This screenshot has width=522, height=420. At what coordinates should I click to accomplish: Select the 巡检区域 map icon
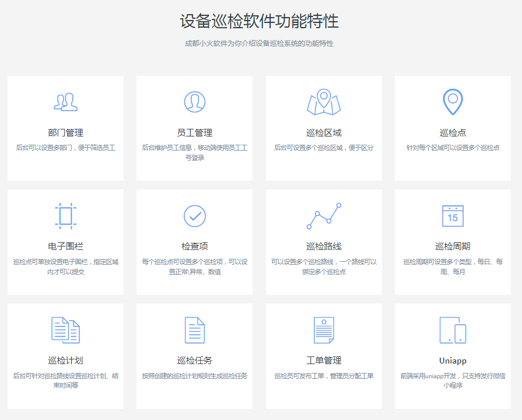tap(324, 102)
